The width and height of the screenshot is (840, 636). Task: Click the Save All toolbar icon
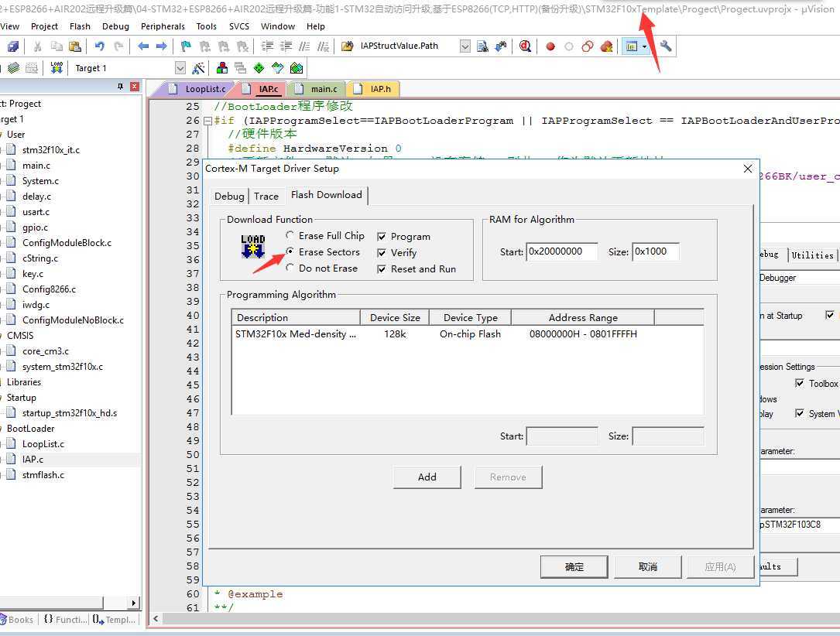(x=13, y=46)
